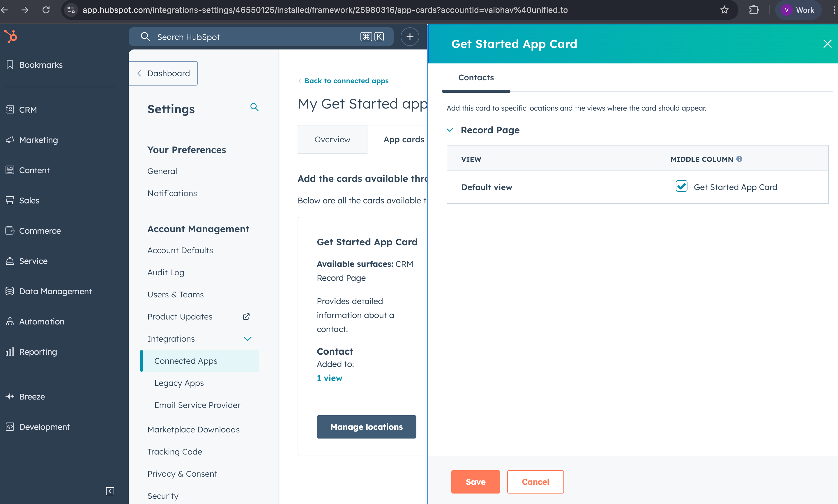This screenshot has height=504, width=838.
Task: Bookmark this page with the star icon
Action: click(x=724, y=10)
